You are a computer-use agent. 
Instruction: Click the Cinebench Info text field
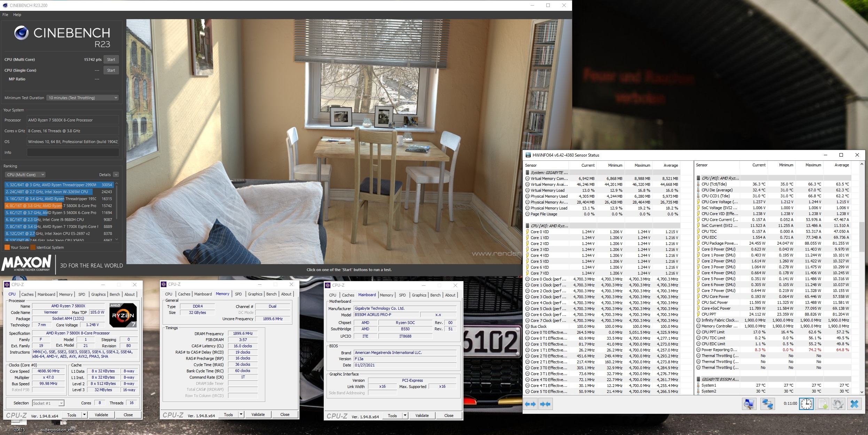(x=73, y=152)
